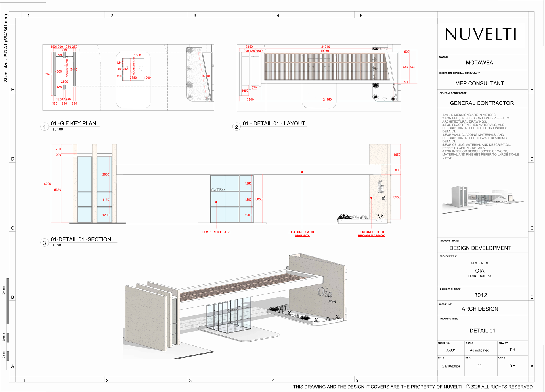
Task: Select project number 3012
Action: click(481, 295)
